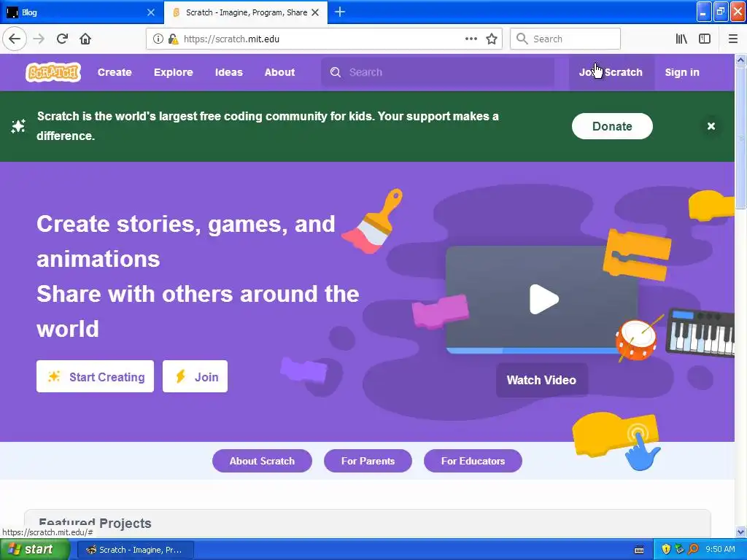This screenshot has width=747, height=560.
Task: Close the Blog tab
Action: tap(151, 12)
